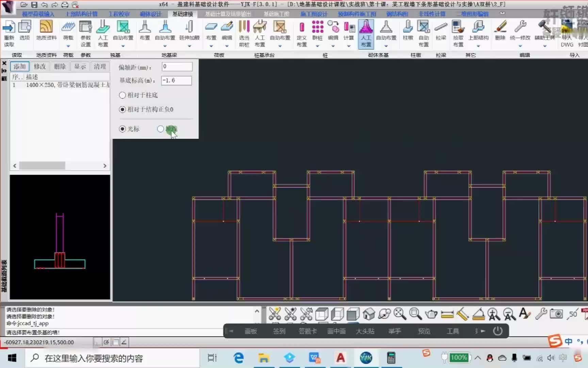Open the 砌体设计 ribbon tab

[x=150, y=14]
